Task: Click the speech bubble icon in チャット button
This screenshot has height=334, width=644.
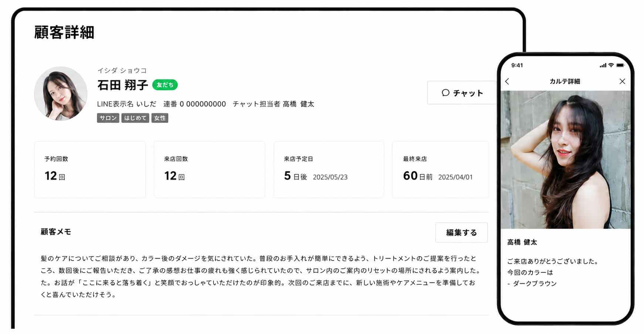Action: [x=445, y=92]
